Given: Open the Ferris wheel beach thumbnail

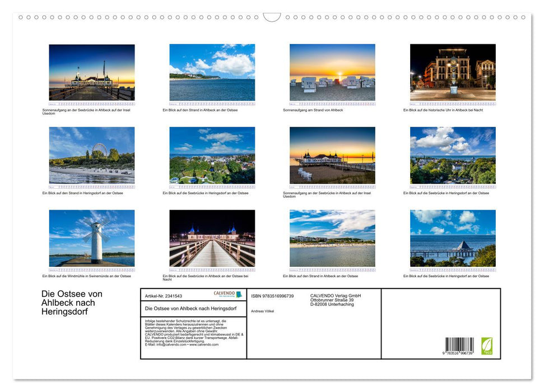Looking at the screenshot, I should pyautogui.click(x=92, y=155).
